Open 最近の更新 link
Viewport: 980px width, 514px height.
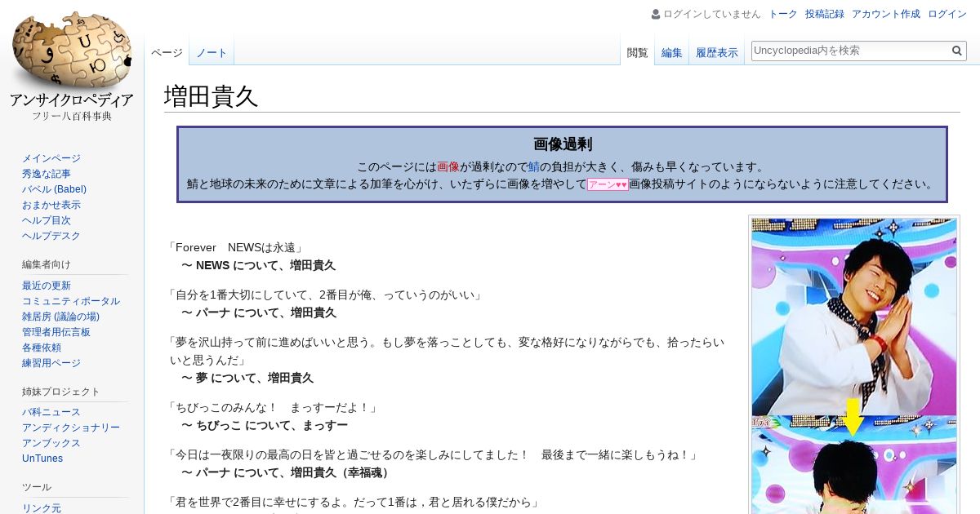pos(47,286)
